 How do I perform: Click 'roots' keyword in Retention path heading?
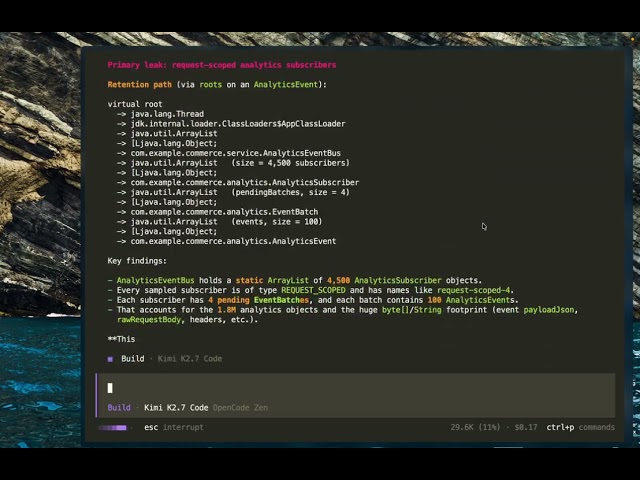click(211, 84)
